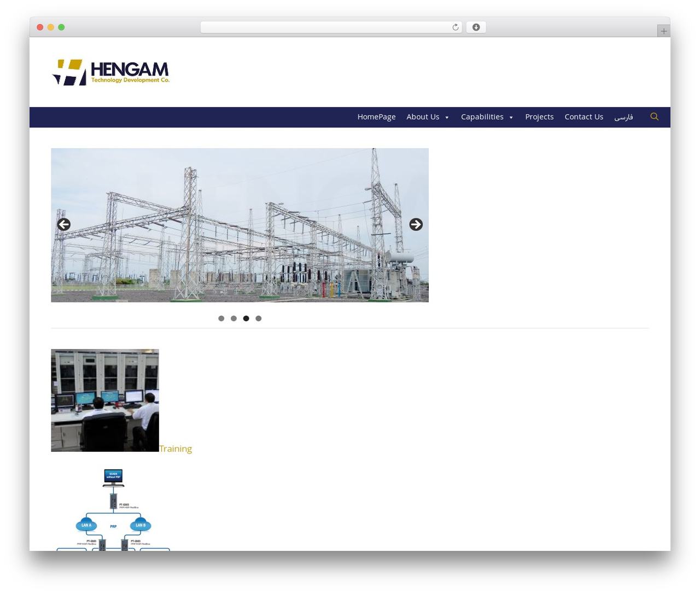
Task: Click the substation slider image
Action: click(240, 225)
